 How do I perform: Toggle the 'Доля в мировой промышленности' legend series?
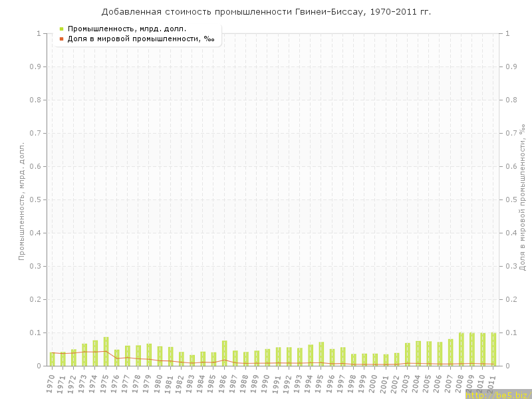140,39
